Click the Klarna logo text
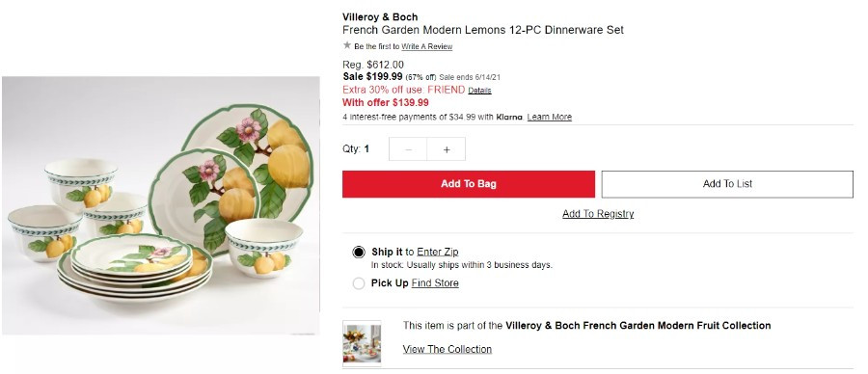Screen dimensions: 868x374 [x=508, y=118]
